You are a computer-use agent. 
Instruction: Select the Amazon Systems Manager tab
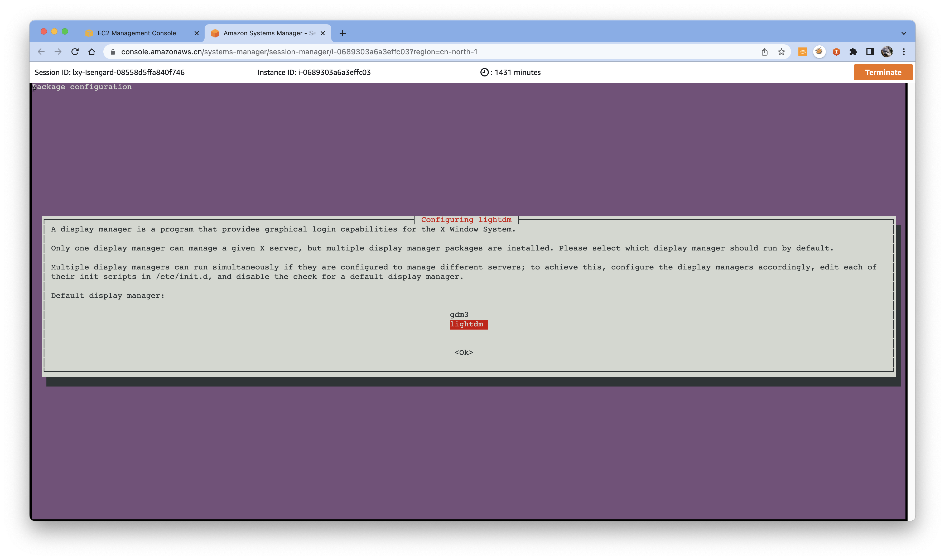(x=268, y=33)
